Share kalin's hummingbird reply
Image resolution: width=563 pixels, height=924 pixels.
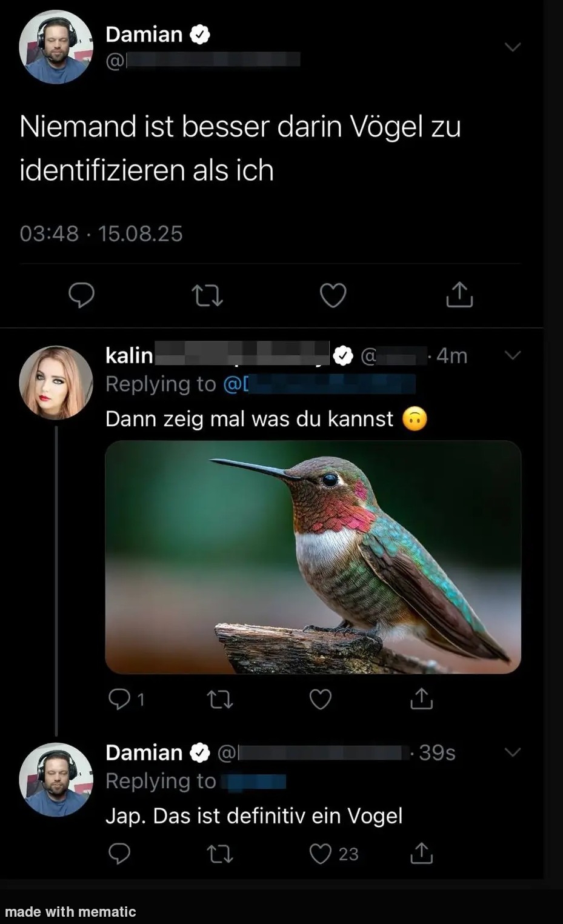(421, 699)
